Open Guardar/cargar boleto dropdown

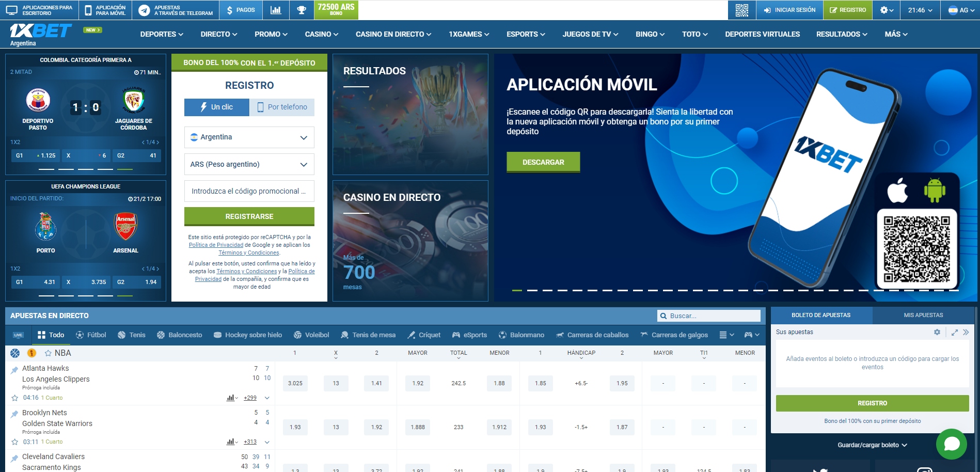coord(872,445)
